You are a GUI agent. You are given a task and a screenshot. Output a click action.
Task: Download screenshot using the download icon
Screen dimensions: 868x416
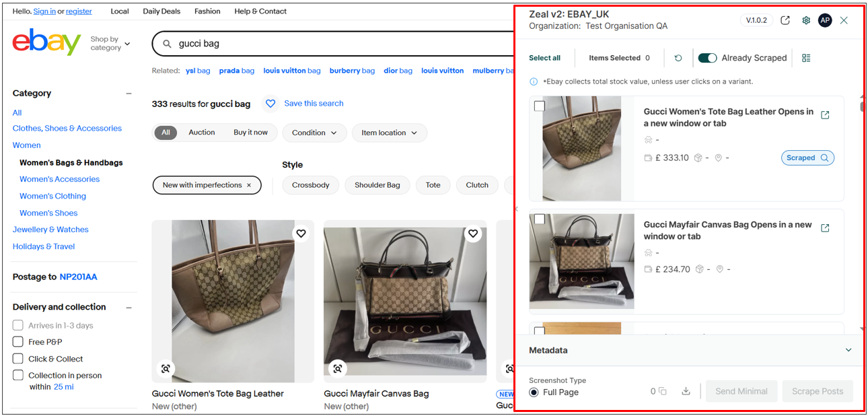[686, 391]
